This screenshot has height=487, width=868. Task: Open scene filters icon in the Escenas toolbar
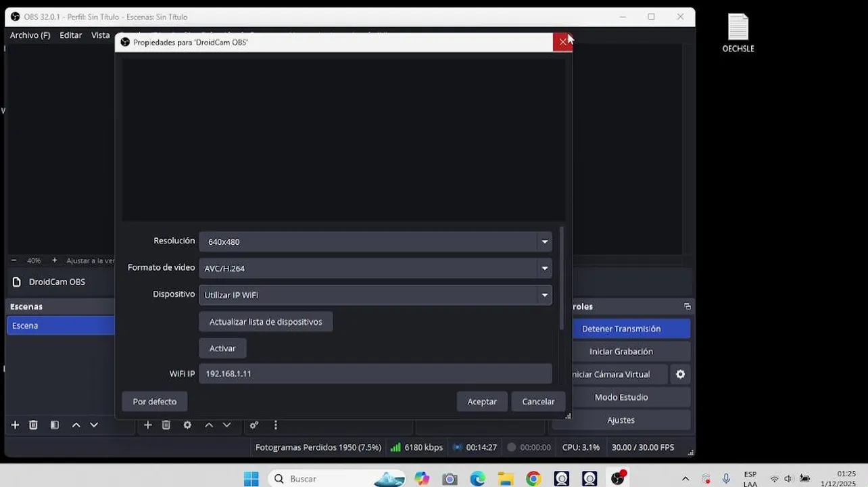click(x=55, y=425)
